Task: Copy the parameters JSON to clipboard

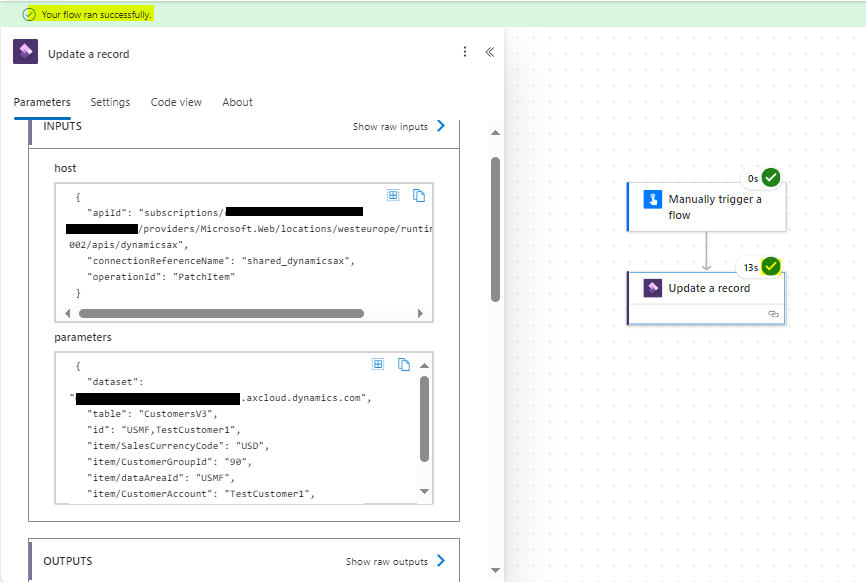Action: tap(404, 364)
